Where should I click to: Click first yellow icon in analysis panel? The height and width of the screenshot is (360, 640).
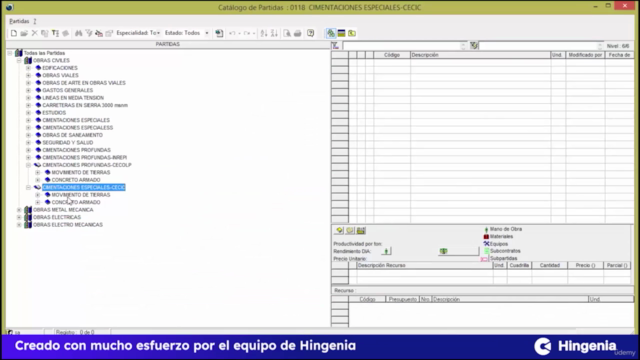339,231
